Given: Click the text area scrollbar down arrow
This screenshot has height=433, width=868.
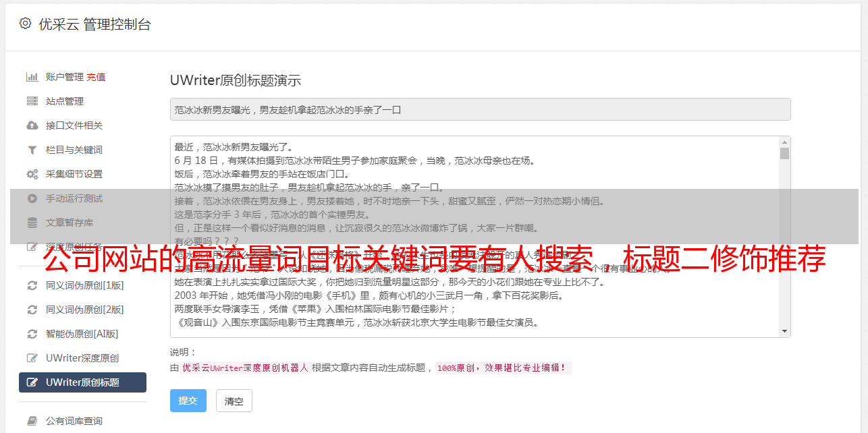Looking at the screenshot, I should (784, 331).
